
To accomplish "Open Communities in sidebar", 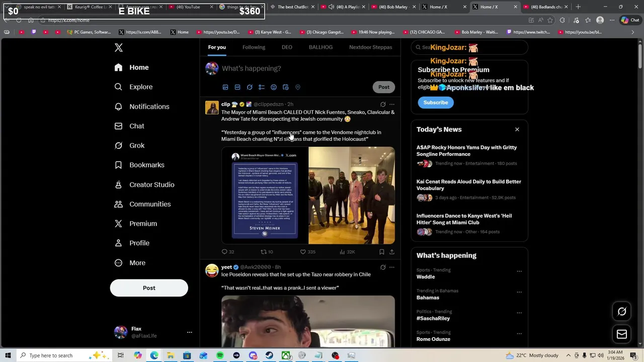I will (x=143, y=204).
